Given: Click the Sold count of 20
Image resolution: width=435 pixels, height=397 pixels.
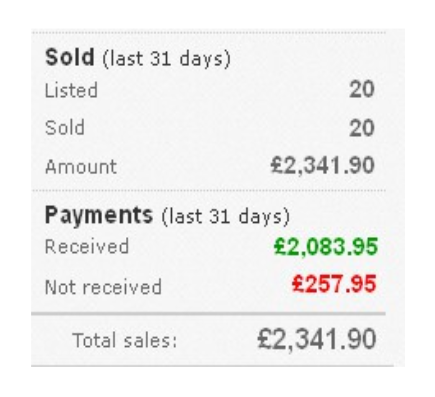Looking at the screenshot, I should [x=362, y=128].
